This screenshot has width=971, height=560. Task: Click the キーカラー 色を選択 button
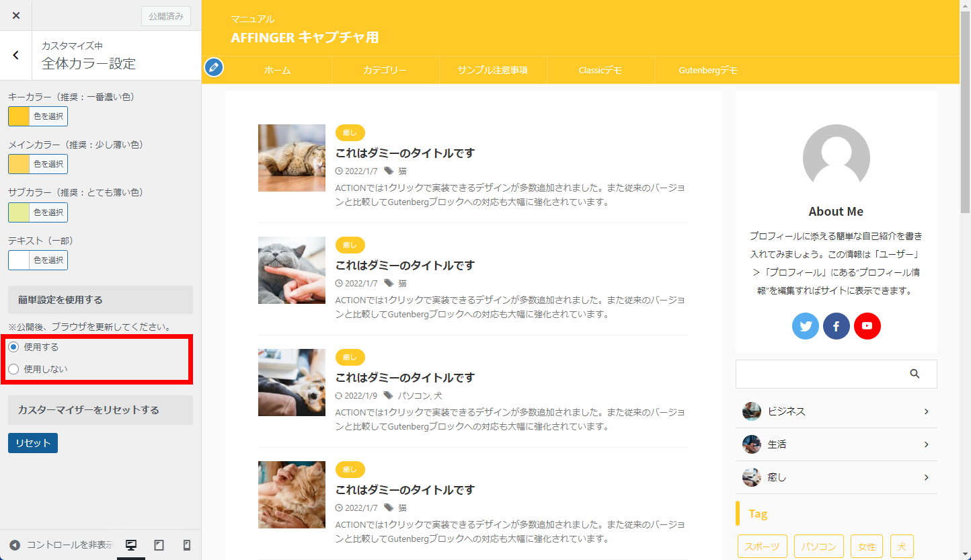(x=48, y=116)
